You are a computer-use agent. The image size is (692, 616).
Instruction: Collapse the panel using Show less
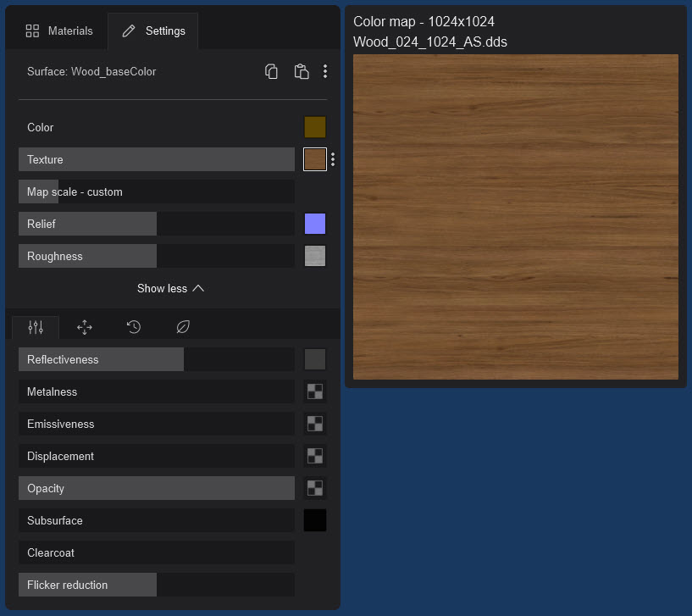(x=170, y=288)
